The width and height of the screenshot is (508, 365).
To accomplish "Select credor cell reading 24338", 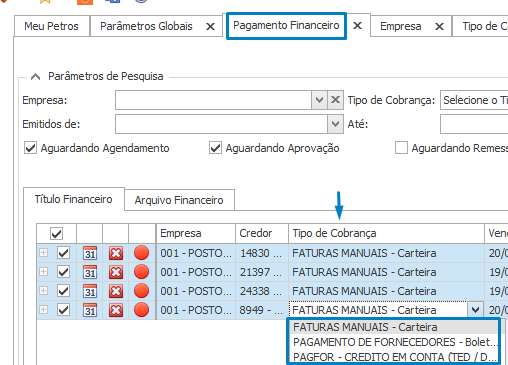I will (262, 291).
